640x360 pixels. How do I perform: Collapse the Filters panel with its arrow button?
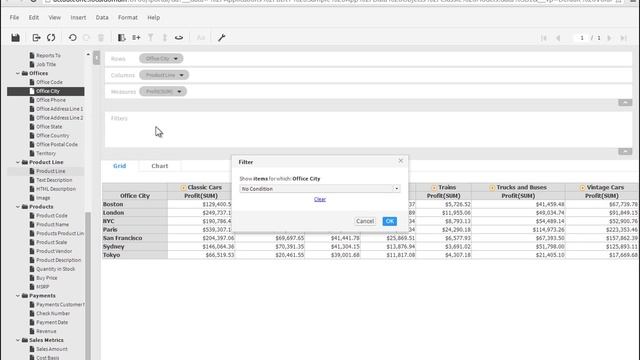point(625,151)
